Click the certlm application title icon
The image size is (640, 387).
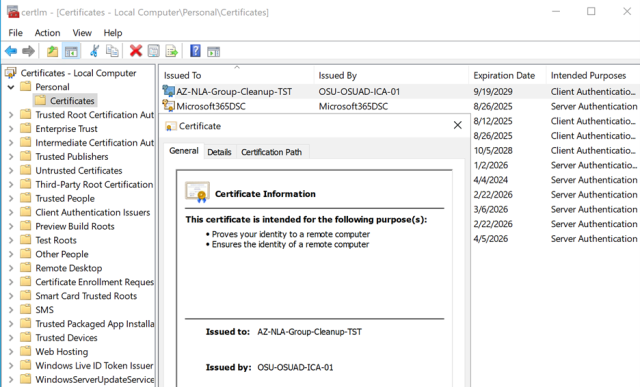point(13,12)
